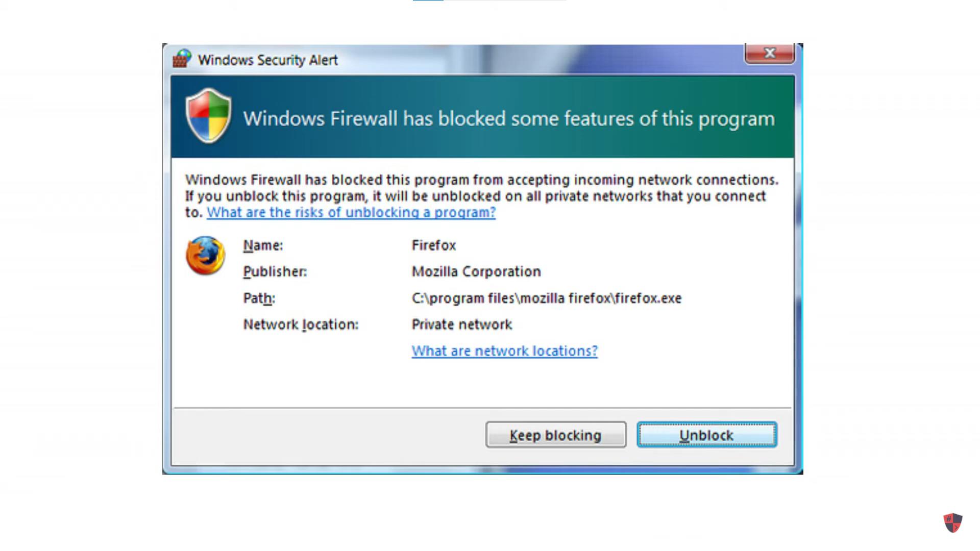Open What are network locations link
The height and width of the screenshot is (551, 980).
(505, 351)
